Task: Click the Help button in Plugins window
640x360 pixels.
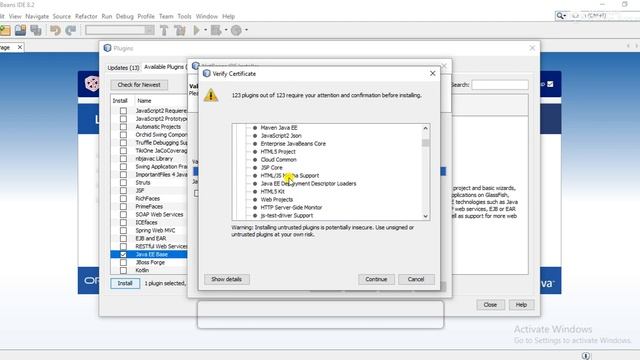Action: tap(521, 305)
